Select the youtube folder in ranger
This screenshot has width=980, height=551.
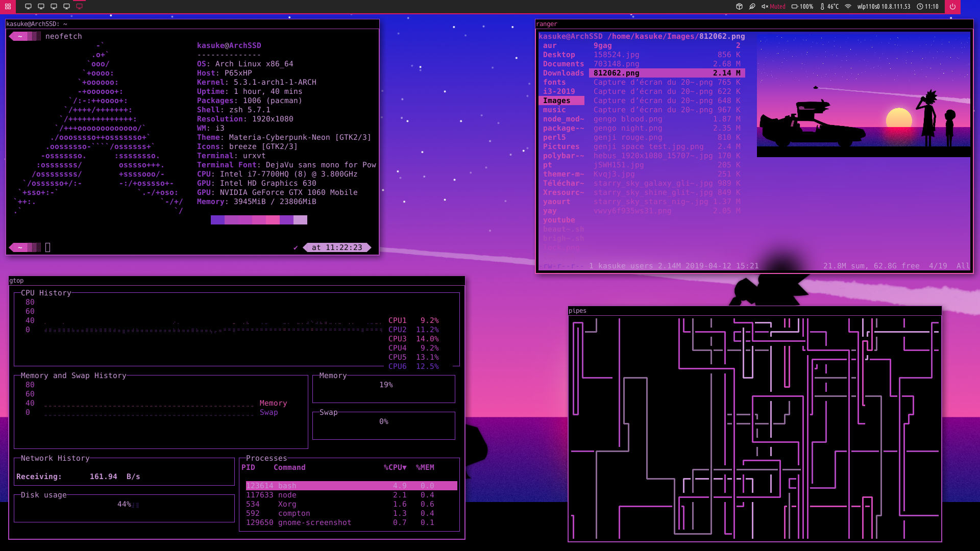tap(559, 220)
